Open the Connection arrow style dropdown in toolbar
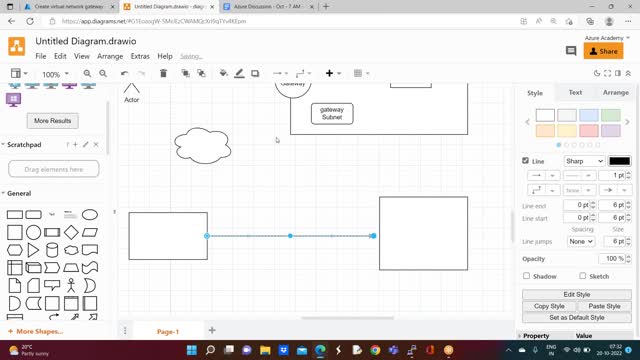The width and height of the screenshot is (640, 360). 280,73
